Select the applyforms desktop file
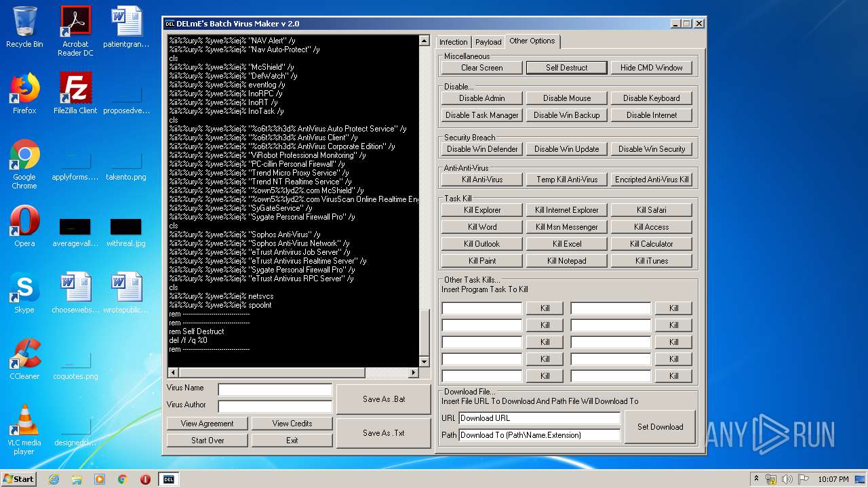The image size is (868, 488). coord(75,165)
